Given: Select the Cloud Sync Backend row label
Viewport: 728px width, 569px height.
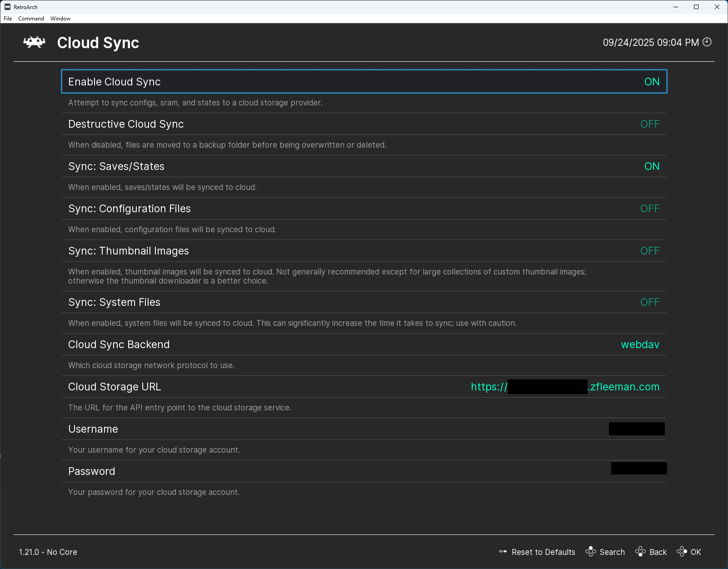Looking at the screenshot, I should click(119, 344).
